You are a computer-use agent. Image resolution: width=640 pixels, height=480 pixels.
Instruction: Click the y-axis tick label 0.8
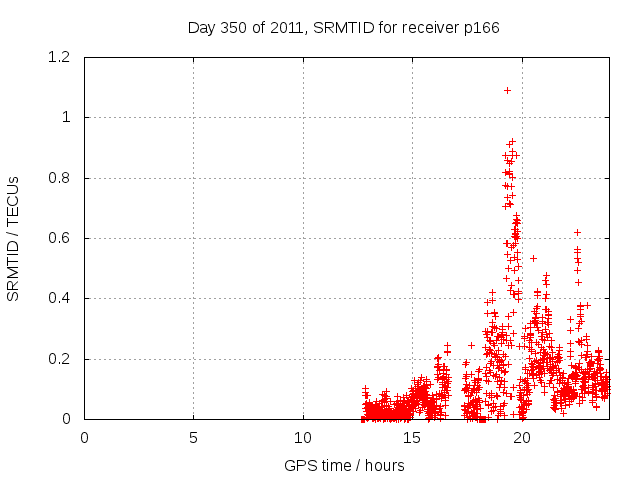click(62, 178)
